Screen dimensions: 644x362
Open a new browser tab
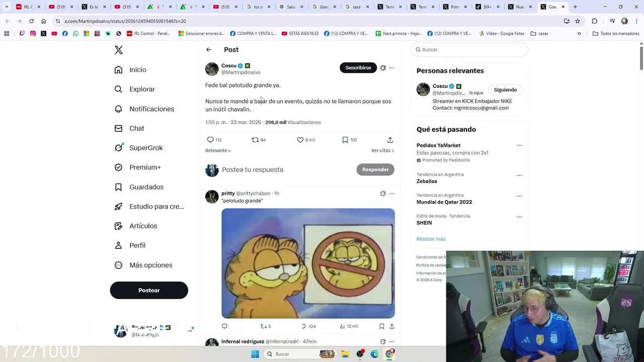[x=575, y=7]
